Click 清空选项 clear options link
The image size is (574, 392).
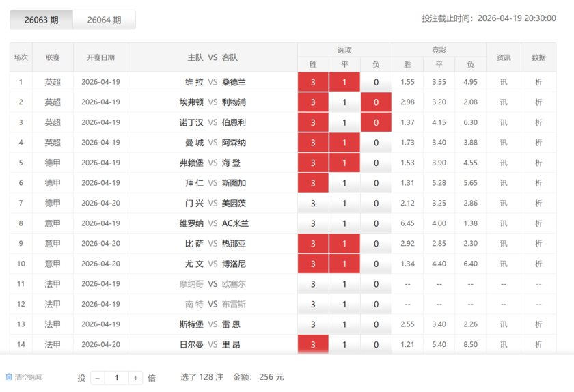[29, 377]
